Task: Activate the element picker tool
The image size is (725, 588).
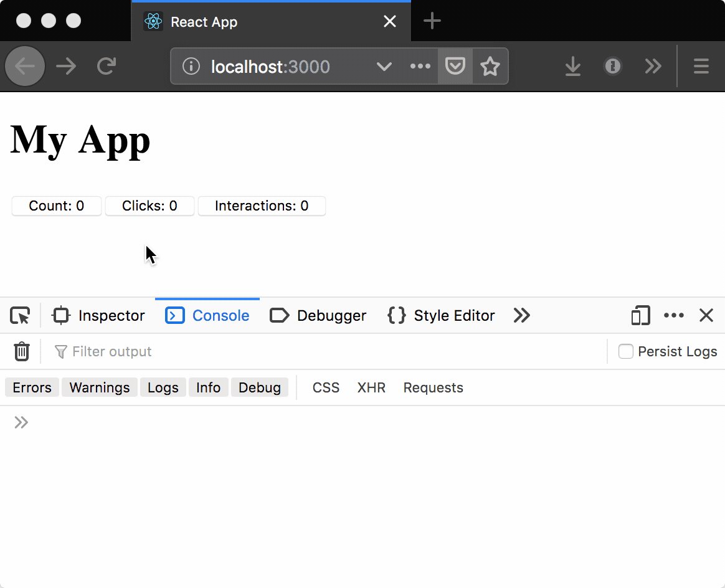Action: tap(20, 315)
